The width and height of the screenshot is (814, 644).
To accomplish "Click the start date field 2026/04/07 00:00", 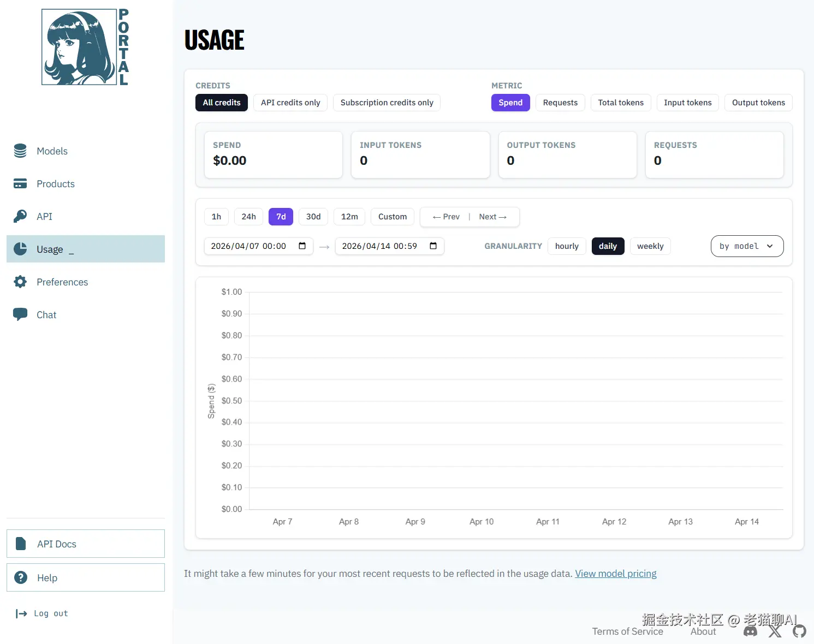I will point(259,246).
